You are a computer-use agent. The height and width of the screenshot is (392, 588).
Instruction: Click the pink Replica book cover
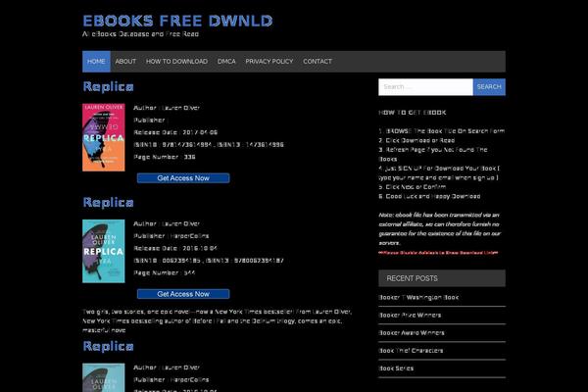(x=104, y=137)
